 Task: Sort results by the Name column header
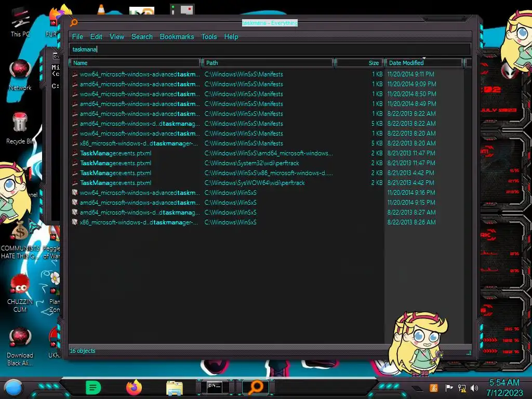tap(135, 63)
